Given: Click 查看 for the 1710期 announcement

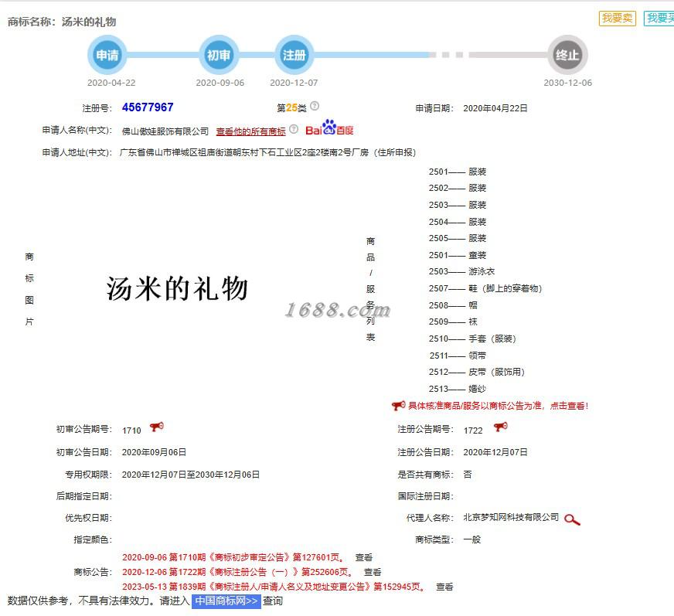Looking at the screenshot, I should (363, 557).
